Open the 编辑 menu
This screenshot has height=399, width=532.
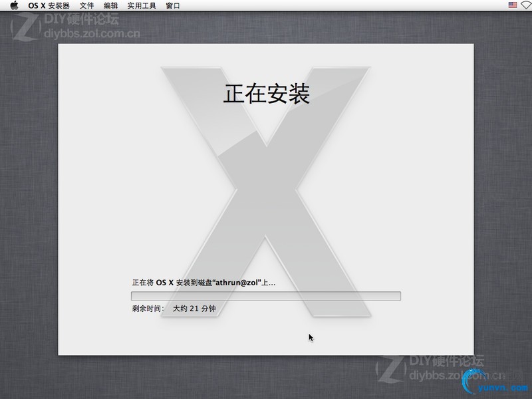coord(110,6)
